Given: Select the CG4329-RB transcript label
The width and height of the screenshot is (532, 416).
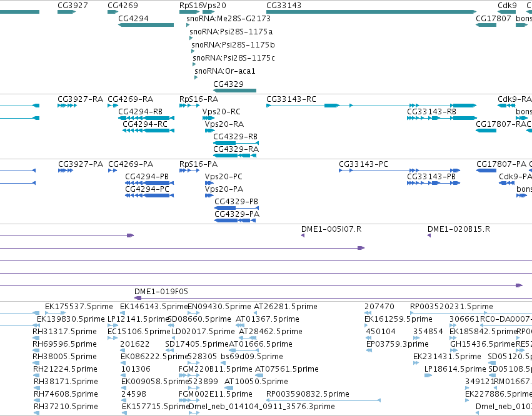Looking at the screenshot, I should pos(235,137).
